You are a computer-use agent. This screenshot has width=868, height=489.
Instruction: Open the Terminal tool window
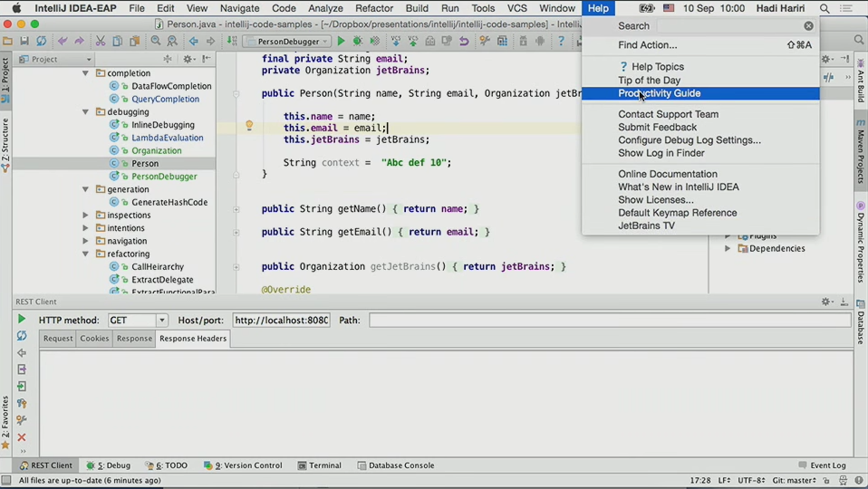pos(320,465)
